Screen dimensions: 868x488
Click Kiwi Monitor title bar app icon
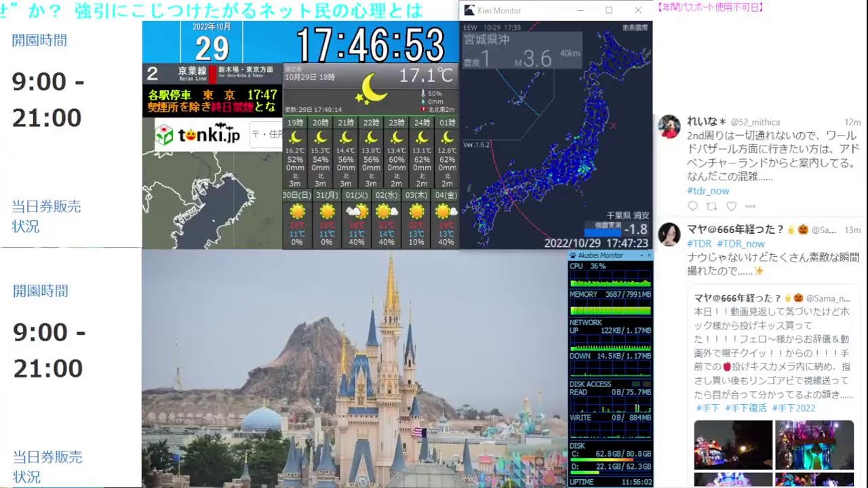tap(469, 10)
